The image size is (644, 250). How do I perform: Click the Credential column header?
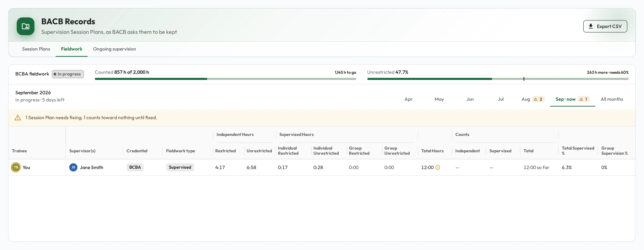[137, 151]
